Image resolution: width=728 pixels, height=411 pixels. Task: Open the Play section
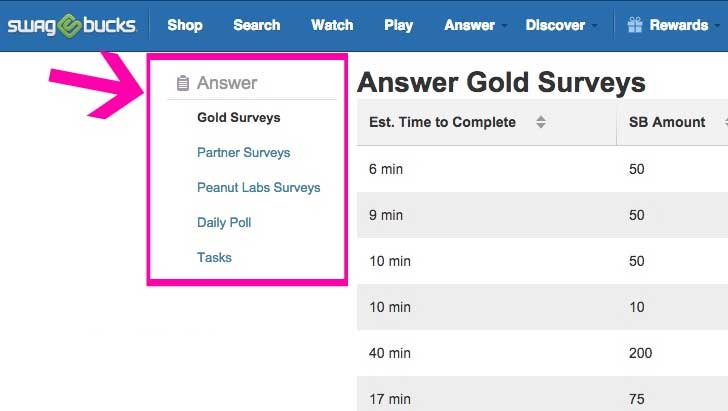(398, 26)
